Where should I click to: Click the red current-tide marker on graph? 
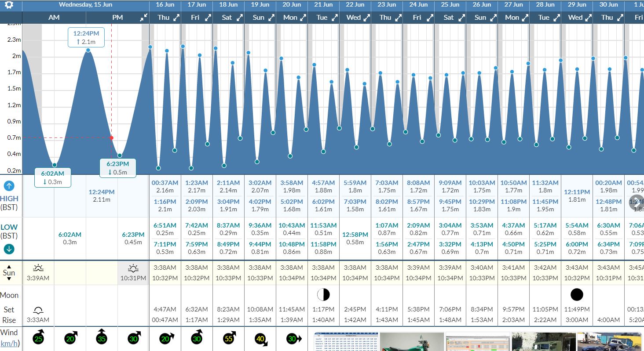(x=111, y=138)
